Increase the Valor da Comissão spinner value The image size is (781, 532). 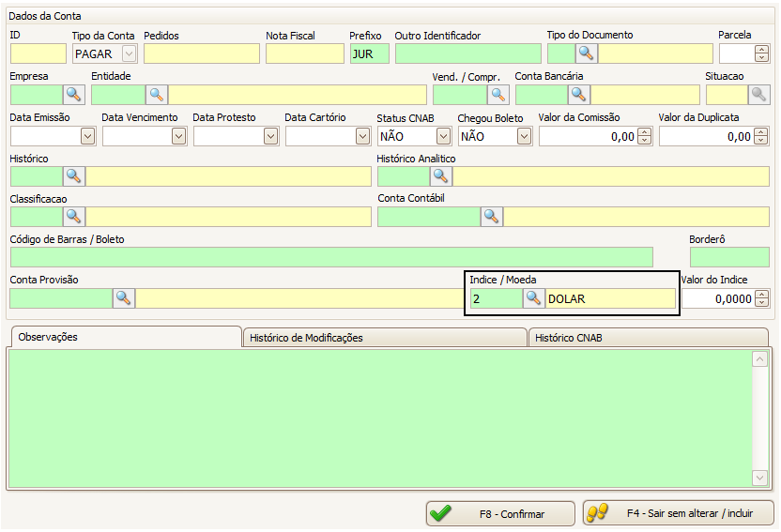pos(644,131)
